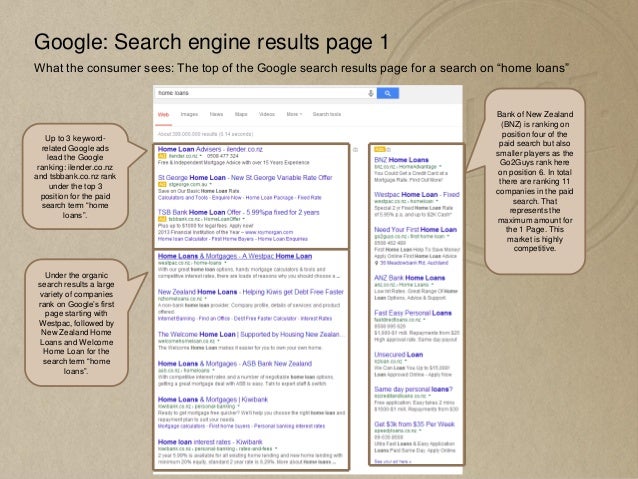Click the '35 Meadowbank Rd, Auckland' address link

click(x=414, y=263)
